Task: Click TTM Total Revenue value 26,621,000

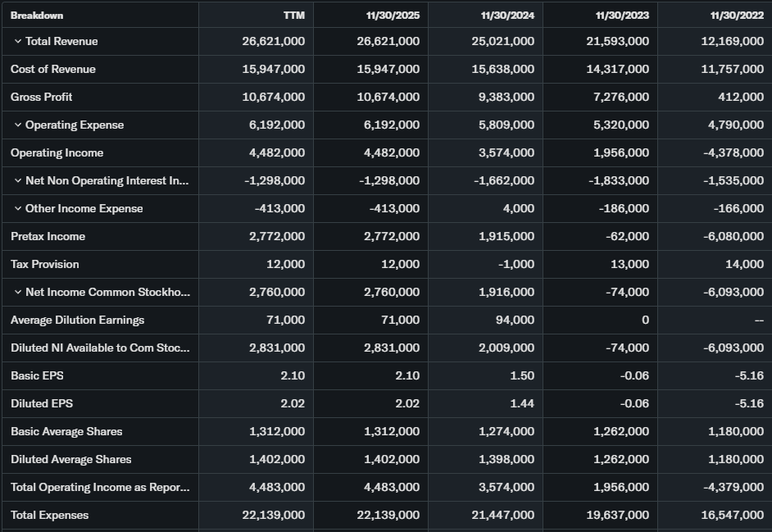Action: 274,42
